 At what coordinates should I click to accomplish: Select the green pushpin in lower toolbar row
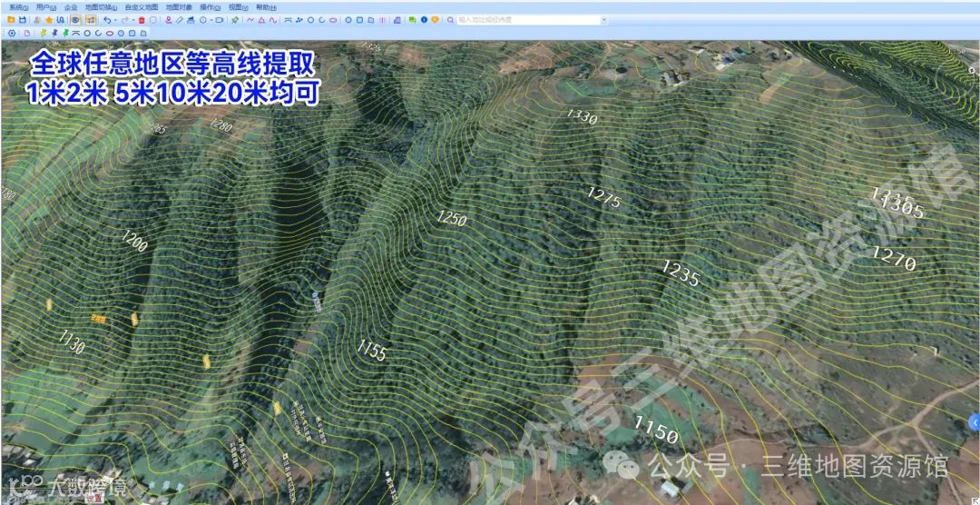pos(65,34)
